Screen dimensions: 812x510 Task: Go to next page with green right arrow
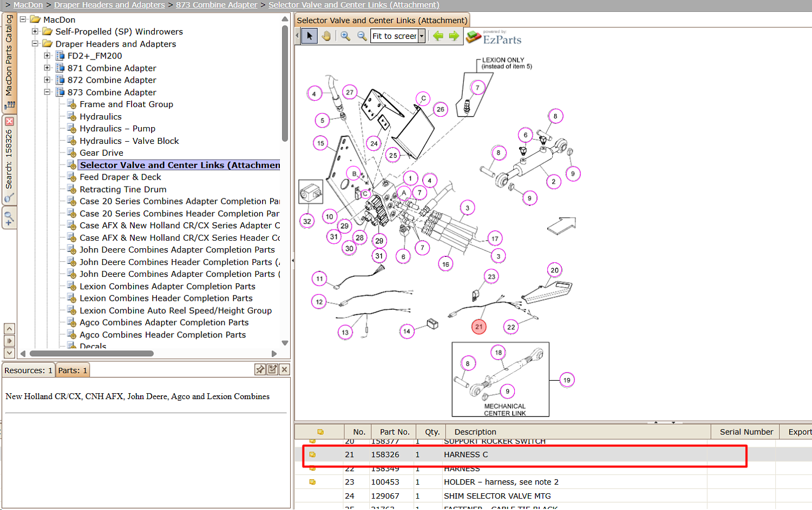[454, 36]
